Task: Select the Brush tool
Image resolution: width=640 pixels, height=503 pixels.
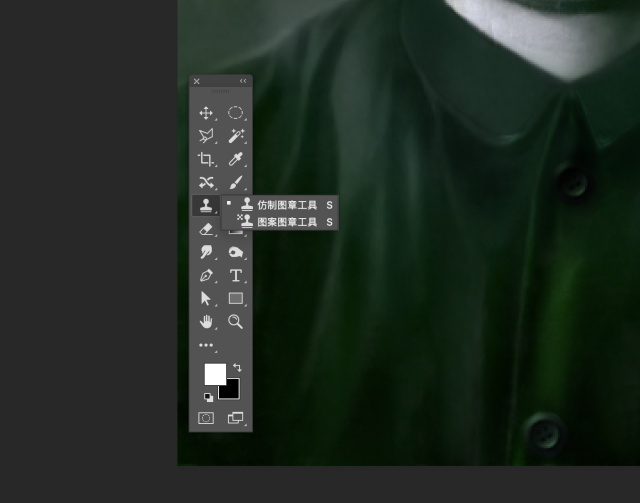Action: [236, 182]
